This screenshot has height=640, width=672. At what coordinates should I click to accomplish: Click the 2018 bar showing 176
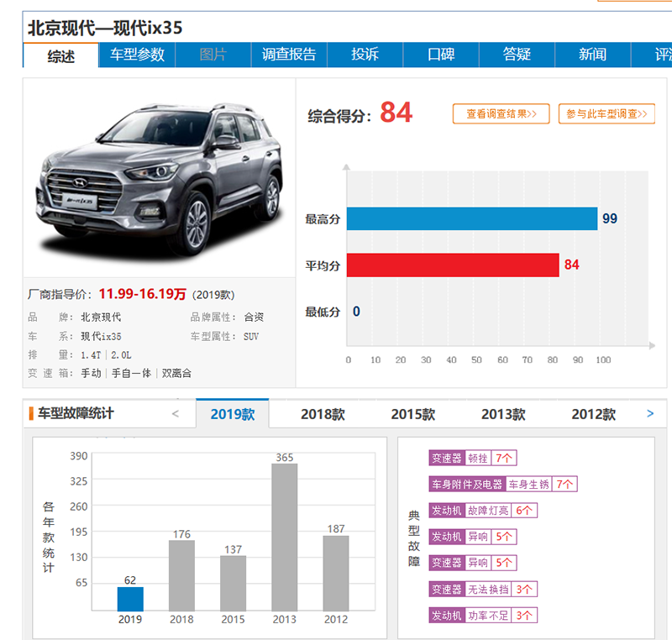tap(181, 575)
